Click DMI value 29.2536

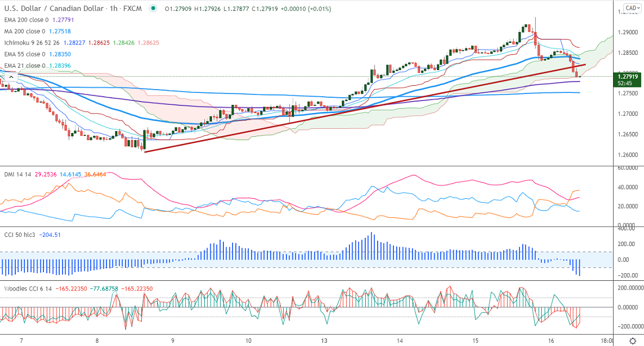46,174
